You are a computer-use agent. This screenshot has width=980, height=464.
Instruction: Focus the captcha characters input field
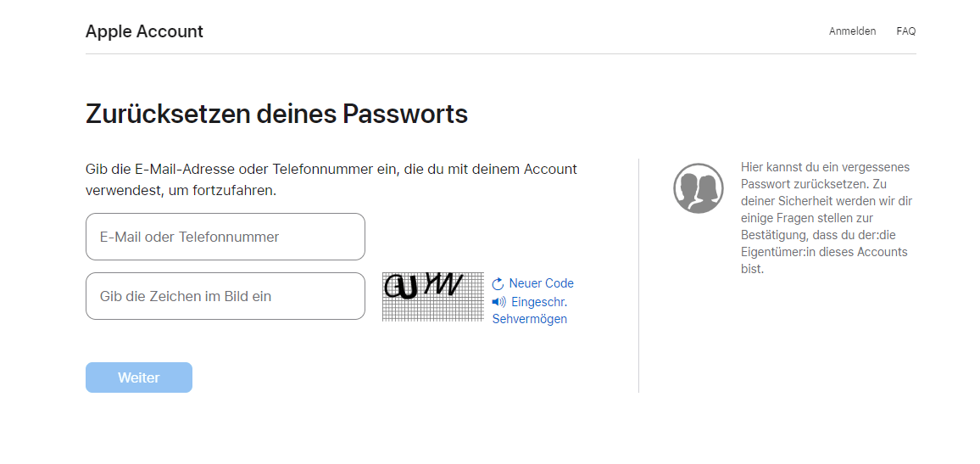(226, 296)
